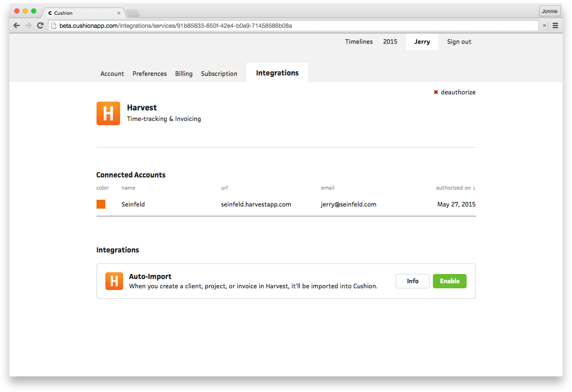The image size is (572, 392).
Task: Open the 2015 nav item
Action: [x=390, y=42]
